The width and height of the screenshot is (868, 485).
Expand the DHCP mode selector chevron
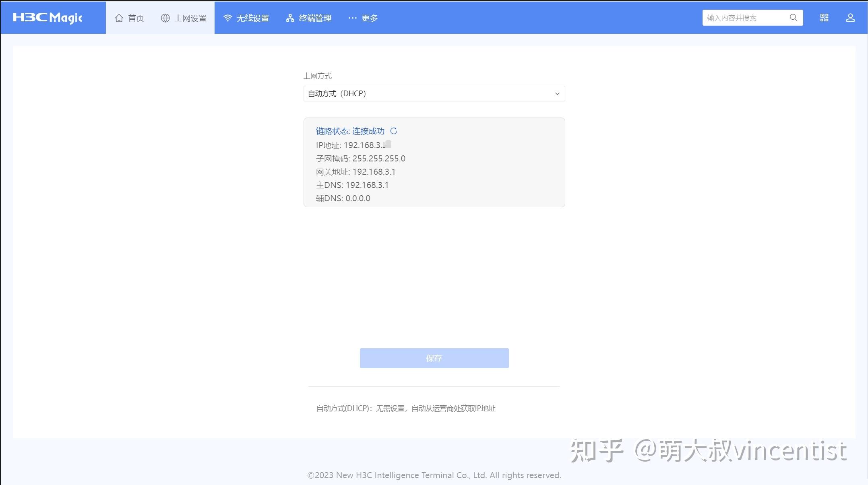(x=557, y=93)
